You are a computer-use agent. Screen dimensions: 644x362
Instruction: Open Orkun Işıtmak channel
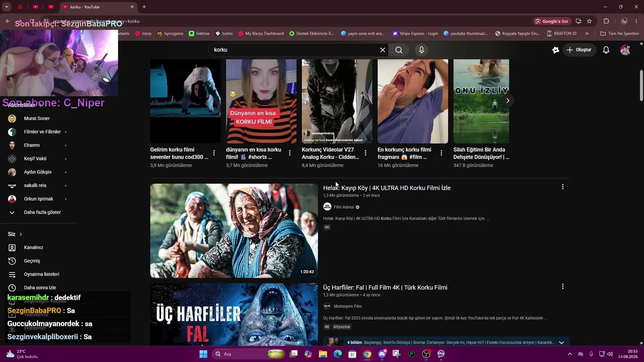point(38,199)
